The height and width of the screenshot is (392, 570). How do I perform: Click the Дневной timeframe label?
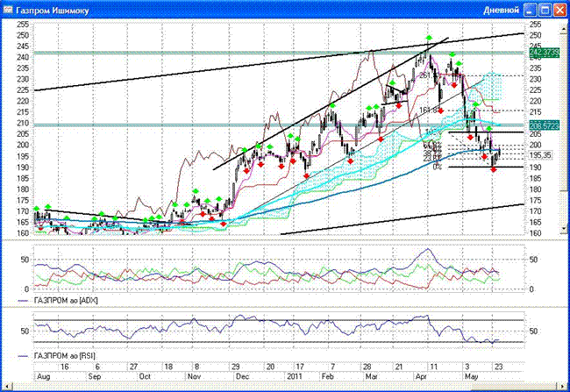pos(501,11)
